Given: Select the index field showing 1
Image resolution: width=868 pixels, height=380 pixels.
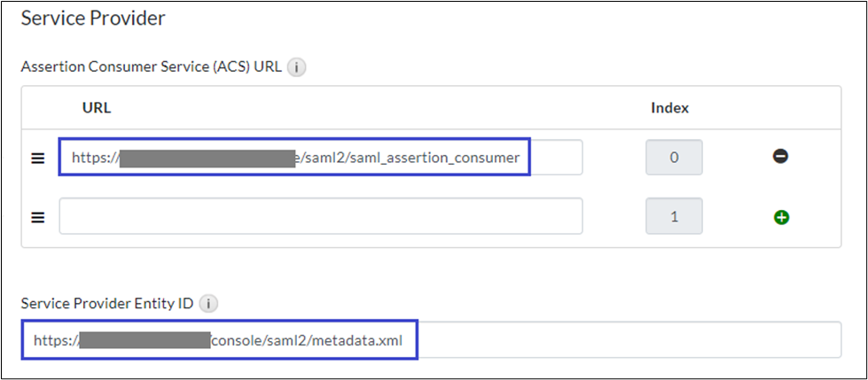Looking at the screenshot, I should tap(674, 216).
